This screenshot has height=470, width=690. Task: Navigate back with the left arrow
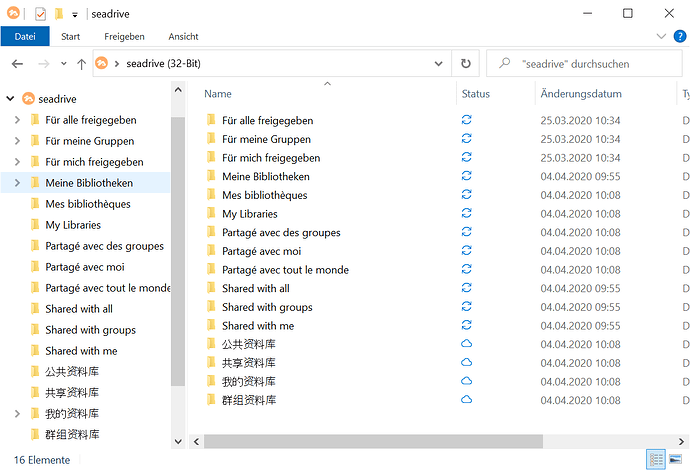pyautogui.click(x=17, y=64)
